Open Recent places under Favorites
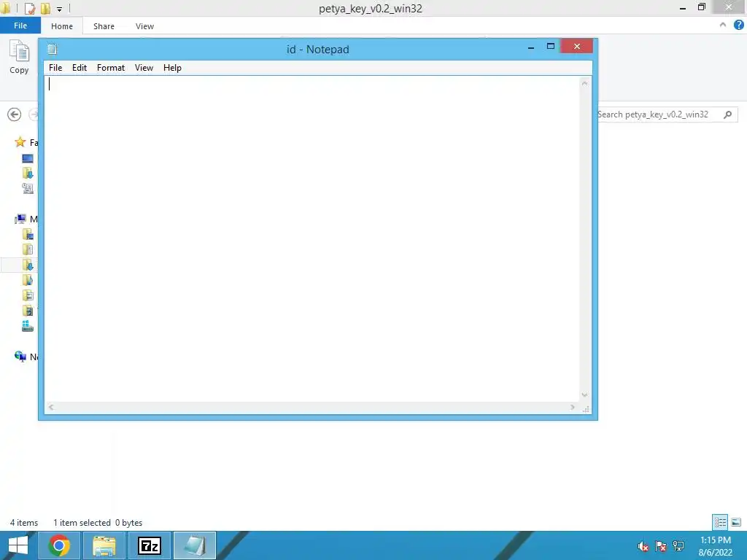This screenshot has width=747, height=560. coord(28,189)
